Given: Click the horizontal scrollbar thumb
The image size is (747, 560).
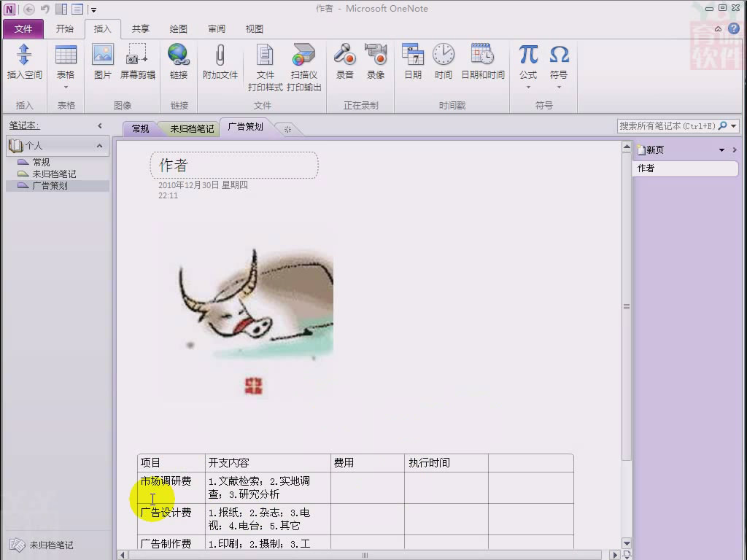Looking at the screenshot, I should (365, 555).
